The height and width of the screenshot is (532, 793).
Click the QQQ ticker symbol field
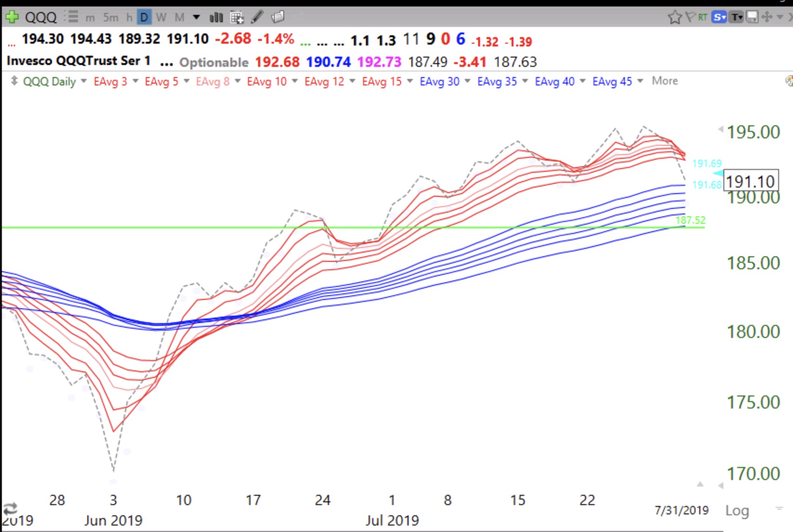pos(41,18)
